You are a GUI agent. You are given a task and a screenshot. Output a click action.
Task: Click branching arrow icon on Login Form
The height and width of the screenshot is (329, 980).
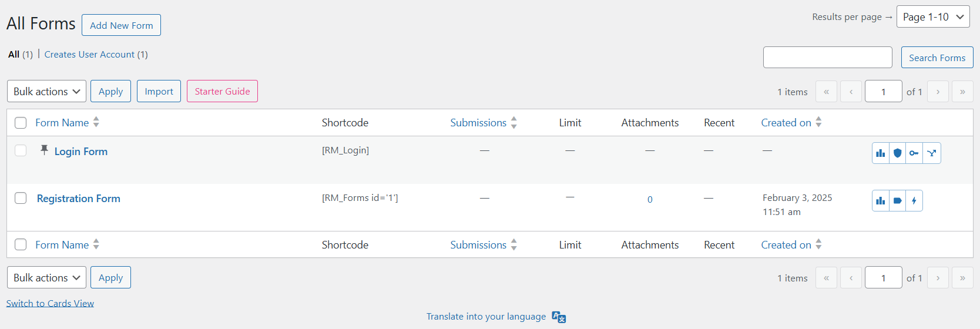click(x=932, y=153)
